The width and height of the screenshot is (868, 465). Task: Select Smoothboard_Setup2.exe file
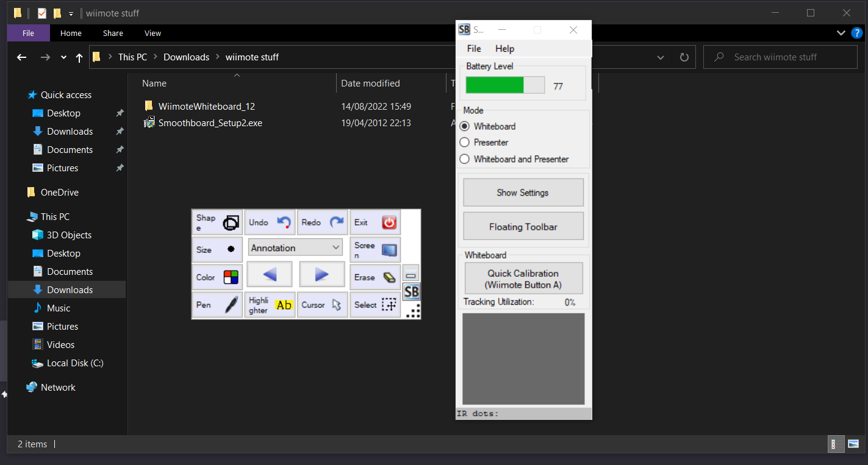(x=210, y=123)
